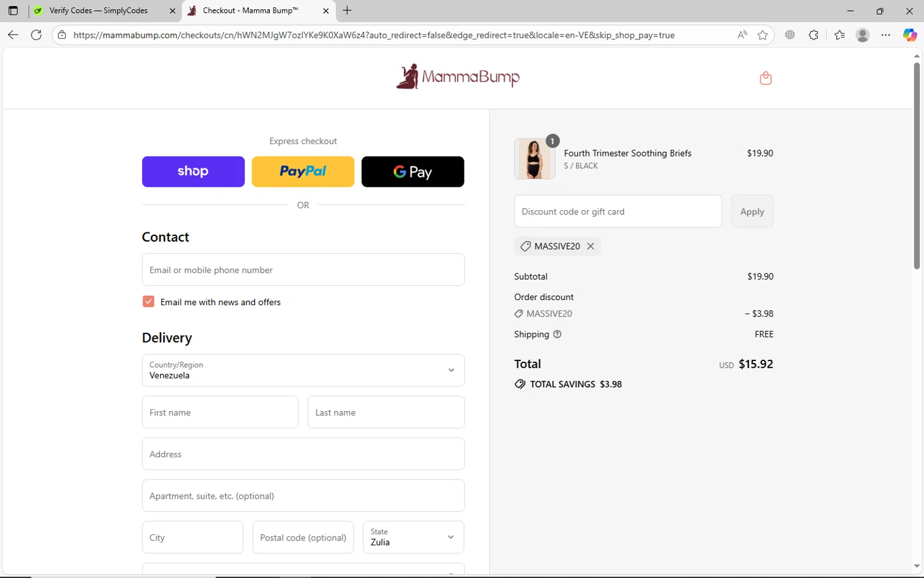924x578 pixels.
Task: Click the Fourth Trimester Briefs thumbnail
Action: click(534, 159)
